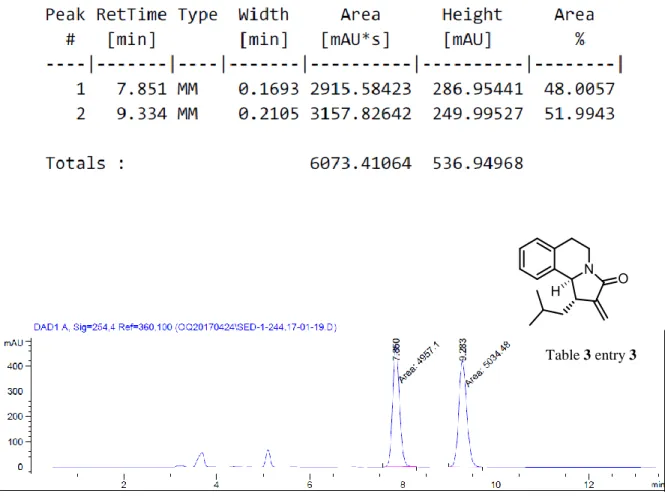Click the Area: 5034.48 peak annotation
665x503 pixels.
[x=487, y=364]
